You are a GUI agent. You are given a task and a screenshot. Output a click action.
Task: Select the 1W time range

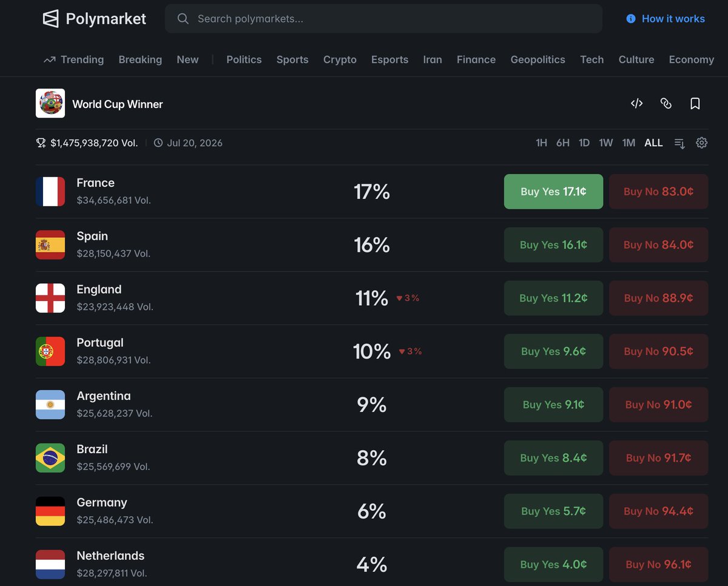point(606,143)
